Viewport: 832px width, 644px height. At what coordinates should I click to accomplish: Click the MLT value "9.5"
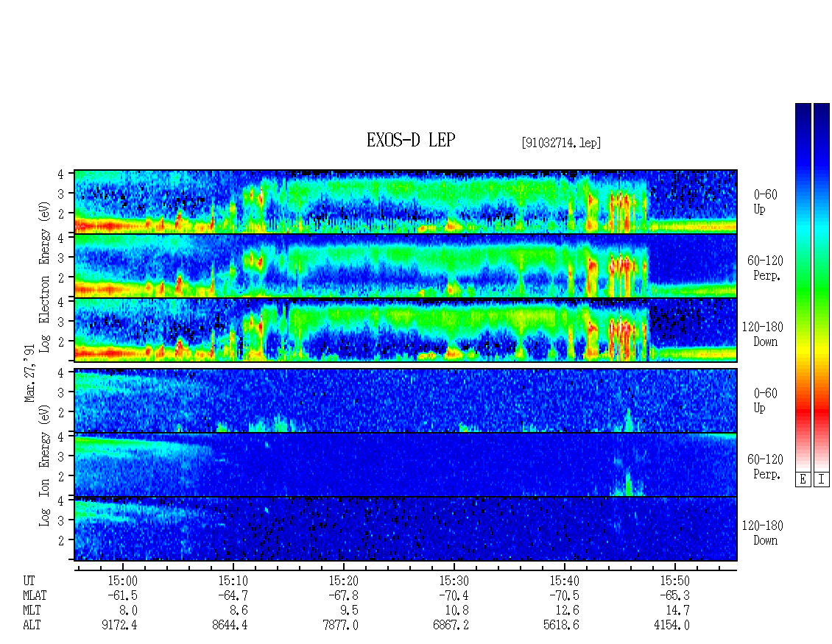[x=349, y=611]
